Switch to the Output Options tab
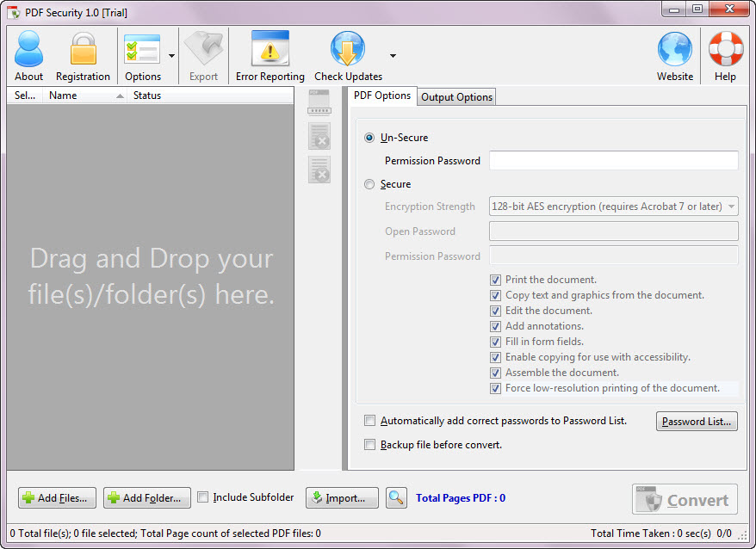Image resolution: width=756 pixels, height=549 pixels. [456, 97]
